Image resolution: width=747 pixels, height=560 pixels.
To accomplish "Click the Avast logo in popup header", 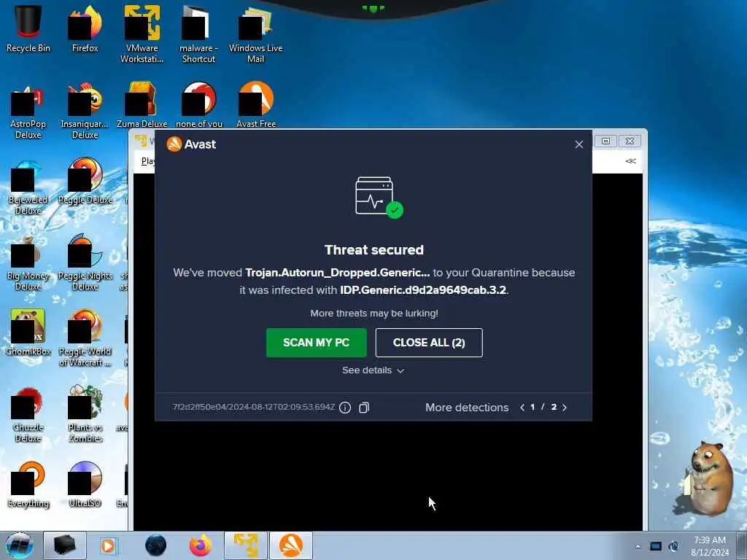I will (x=191, y=144).
